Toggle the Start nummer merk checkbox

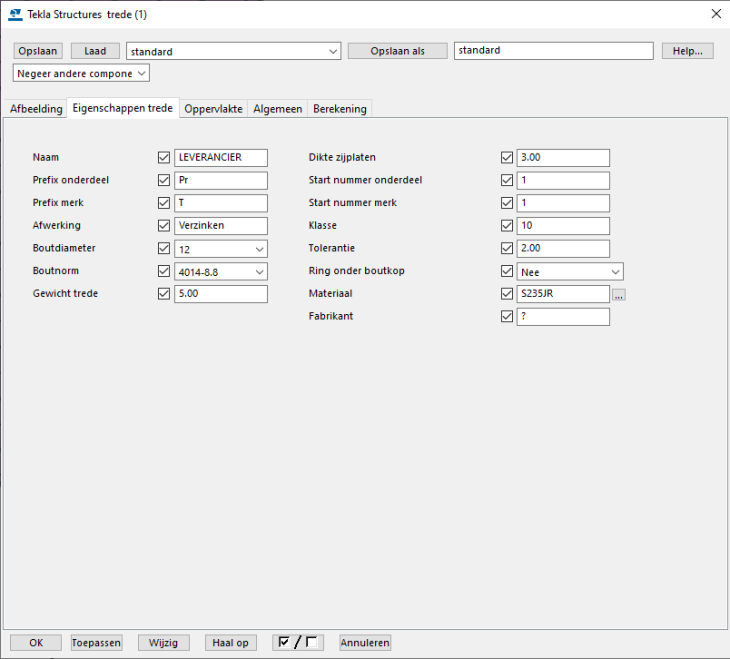point(507,203)
